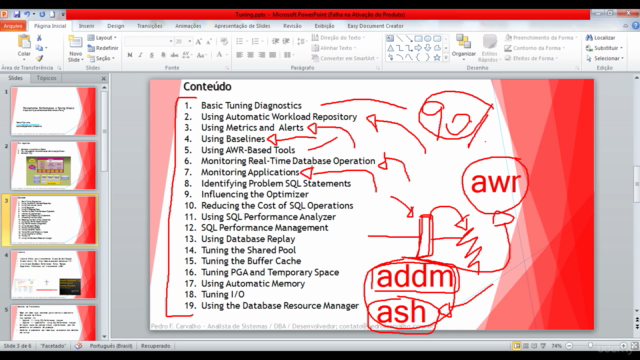Image resolution: width=640 pixels, height=360 pixels.
Task: Click the decrease font size icon
Action: click(x=209, y=42)
